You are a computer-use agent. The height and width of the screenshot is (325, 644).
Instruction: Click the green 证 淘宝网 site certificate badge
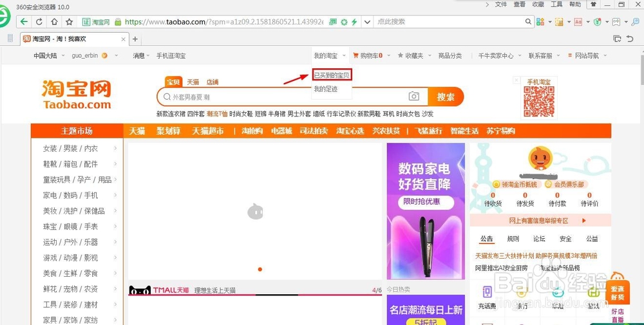97,22
